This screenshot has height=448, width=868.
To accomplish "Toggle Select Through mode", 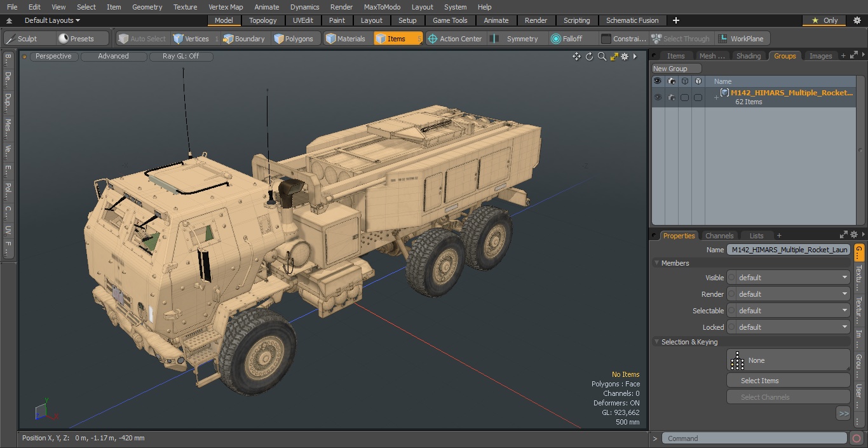I will click(x=681, y=39).
